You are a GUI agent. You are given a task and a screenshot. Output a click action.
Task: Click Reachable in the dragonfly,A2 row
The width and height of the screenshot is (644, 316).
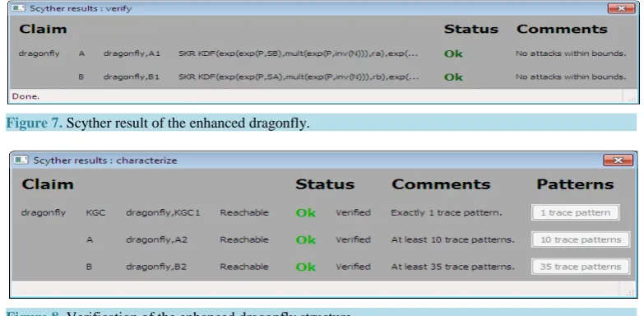(x=244, y=239)
